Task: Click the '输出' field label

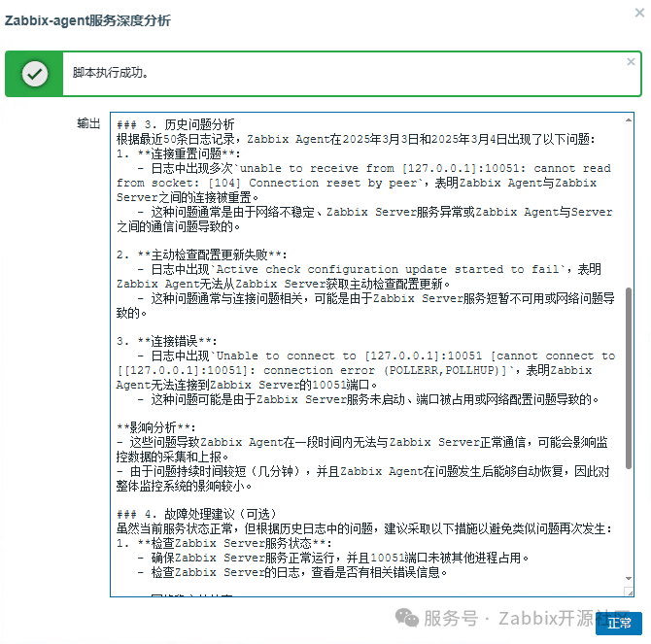Action: pyautogui.click(x=88, y=123)
